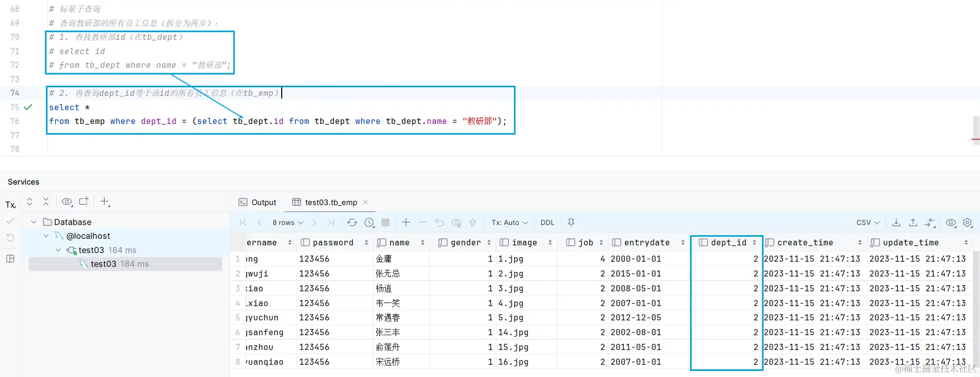Go to next page of results

[314, 222]
